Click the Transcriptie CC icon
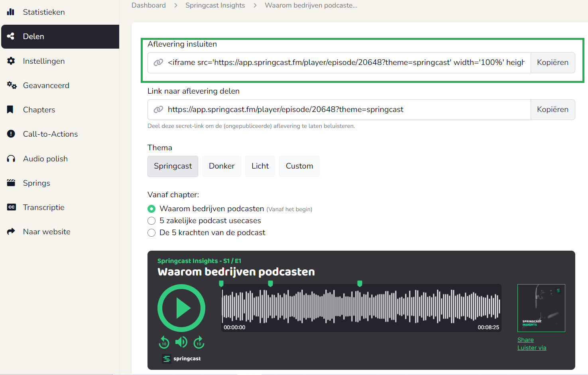The width and height of the screenshot is (588, 375). point(12,207)
